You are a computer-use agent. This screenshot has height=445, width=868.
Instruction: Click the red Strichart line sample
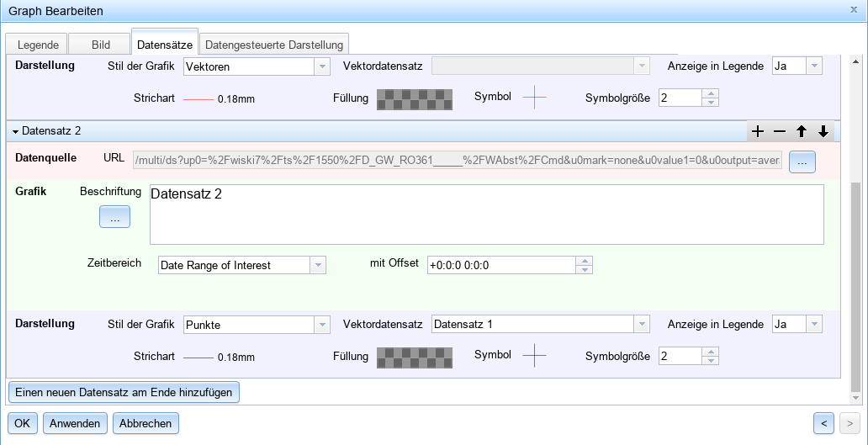pyautogui.click(x=198, y=98)
